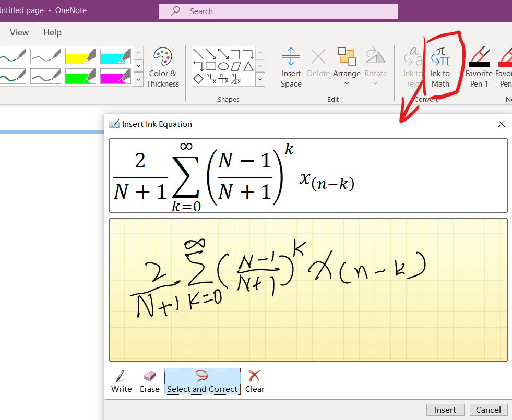Viewport: 512px width, 420px height.
Task: Click inside the Search box
Action: 278,11
